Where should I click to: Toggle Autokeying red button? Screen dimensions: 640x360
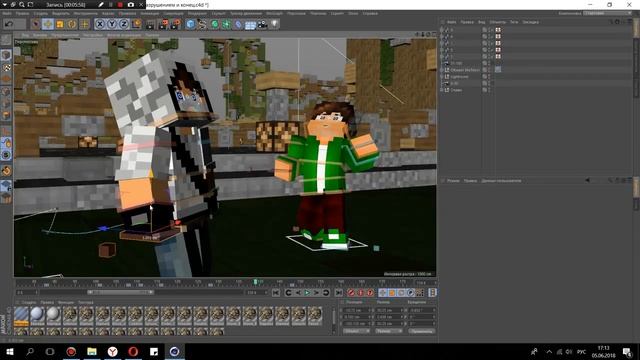[361, 293]
